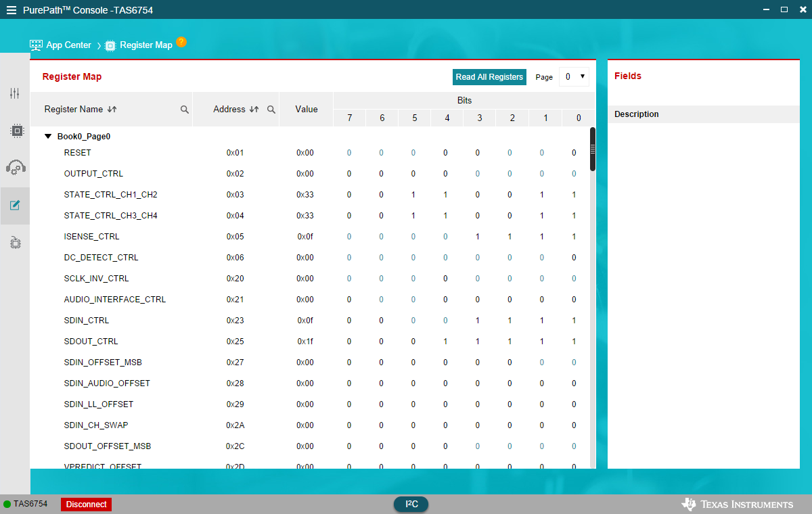The height and width of the screenshot is (514, 812).
Task: Select the highlighted edit icon in the sidebar
Action: coord(14,205)
